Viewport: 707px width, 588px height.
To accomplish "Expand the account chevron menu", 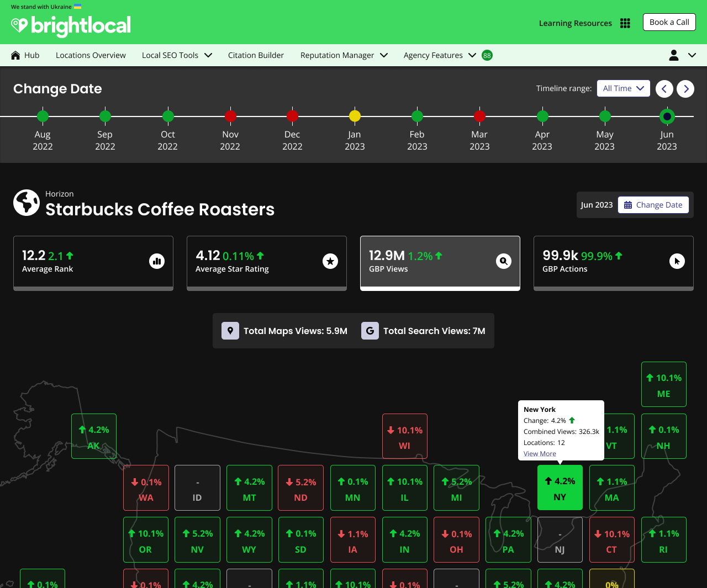I will coord(692,55).
